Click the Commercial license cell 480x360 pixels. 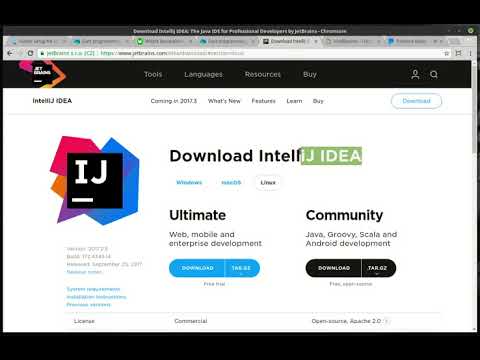point(191,321)
